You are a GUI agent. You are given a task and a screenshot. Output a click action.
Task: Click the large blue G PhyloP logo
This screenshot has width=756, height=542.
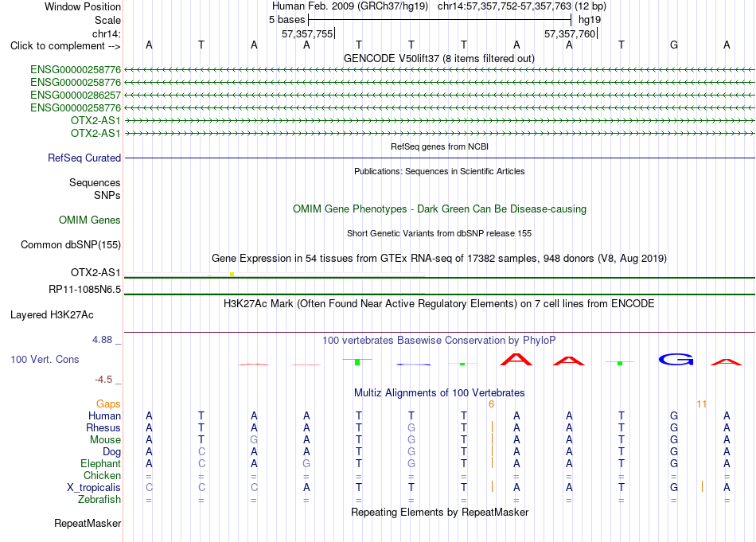[676, 359]
